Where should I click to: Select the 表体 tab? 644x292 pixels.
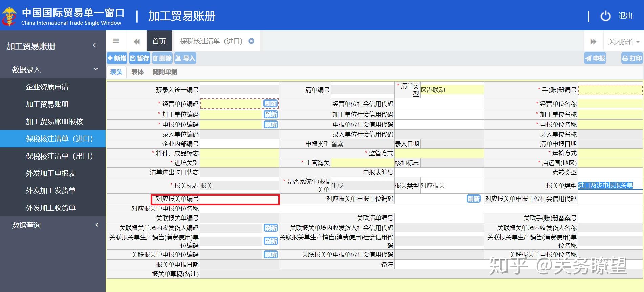[137, 72]
